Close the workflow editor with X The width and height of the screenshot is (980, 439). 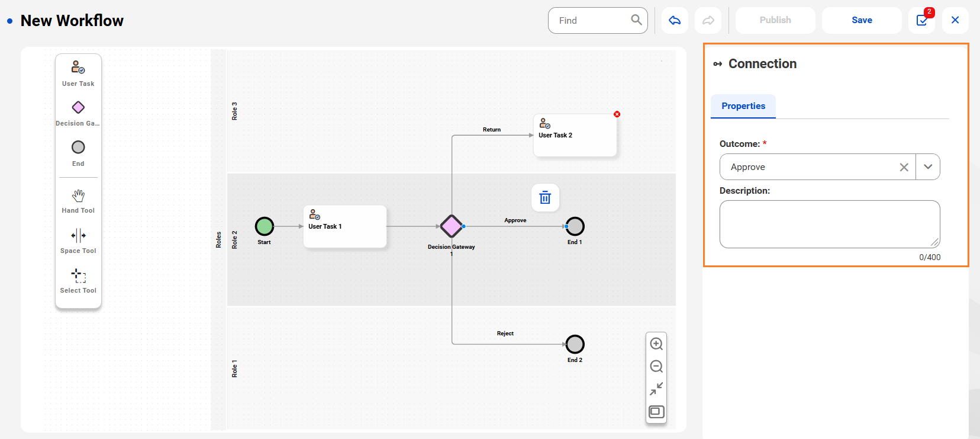pyautogui.click(x=955, y=20)
